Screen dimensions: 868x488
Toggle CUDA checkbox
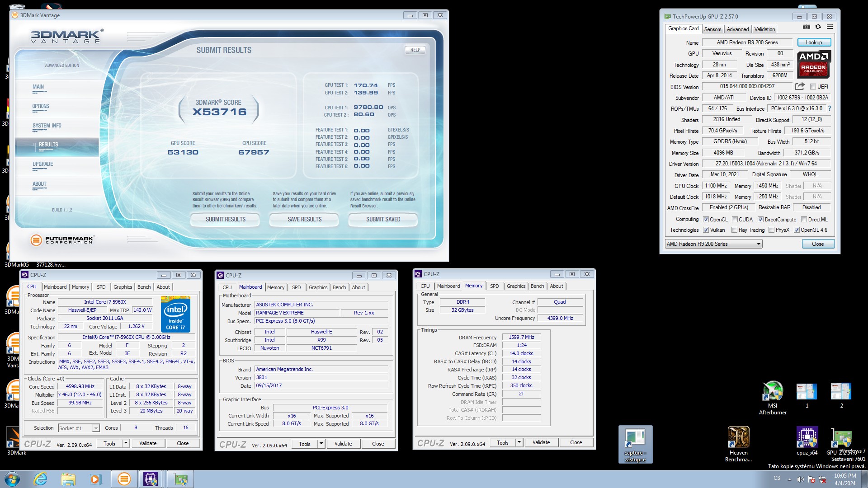pyautogui.click(x=735, y=220)
